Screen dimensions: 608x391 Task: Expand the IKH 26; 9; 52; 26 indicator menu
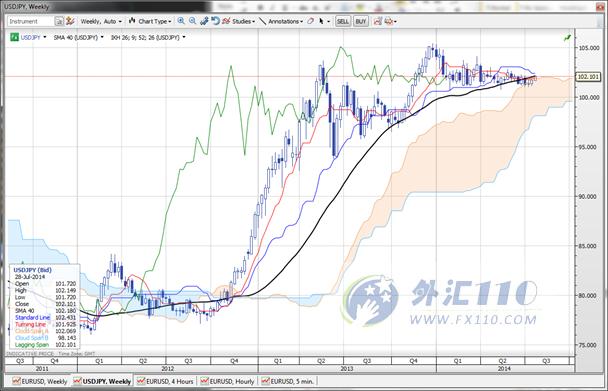(148, 37)
